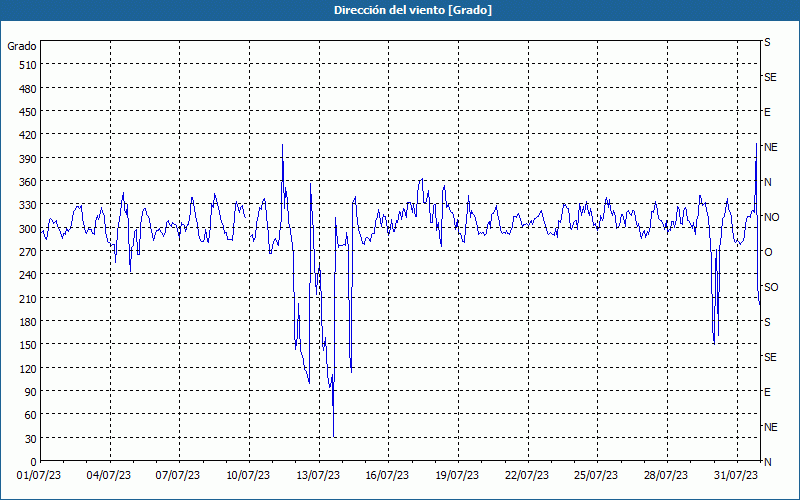800x500 pixels.
Task: Click the topmost S compass label
Action: [x=767, y=42]
